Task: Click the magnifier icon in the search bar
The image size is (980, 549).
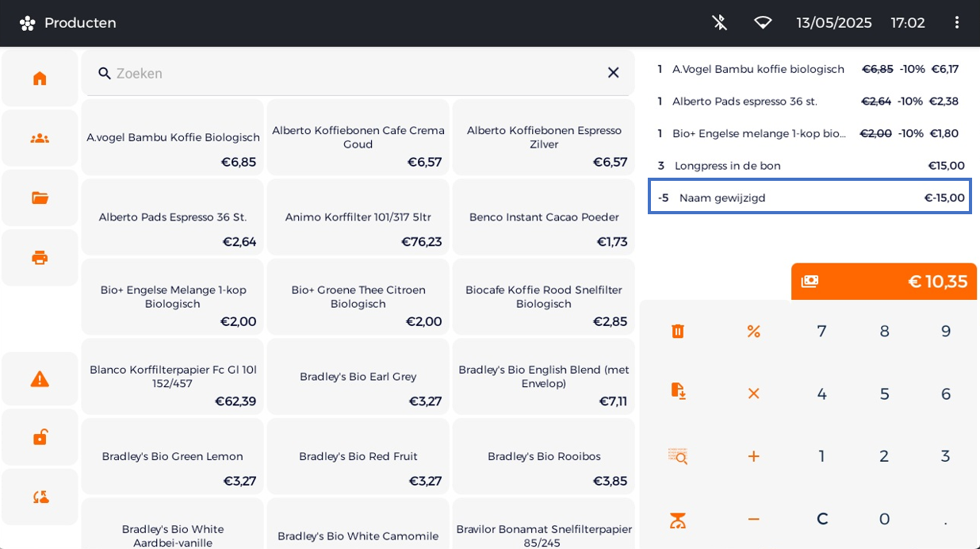Action: [x=105, y=73]
